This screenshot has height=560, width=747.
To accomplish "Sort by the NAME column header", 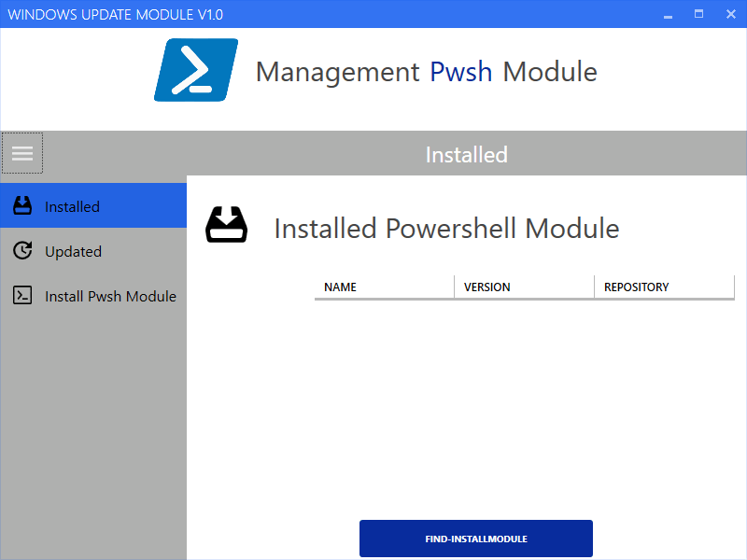I will coord(340,287).
